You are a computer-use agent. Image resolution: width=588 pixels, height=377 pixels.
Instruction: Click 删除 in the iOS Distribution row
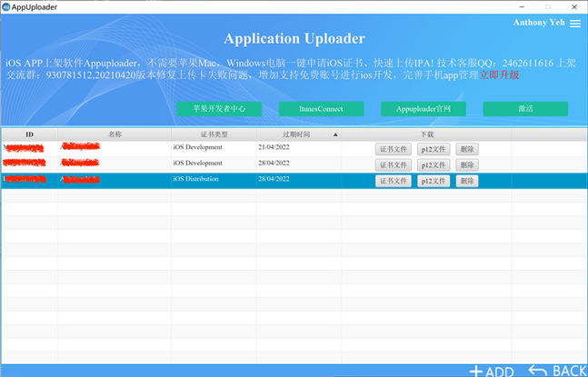click(467, 181)
